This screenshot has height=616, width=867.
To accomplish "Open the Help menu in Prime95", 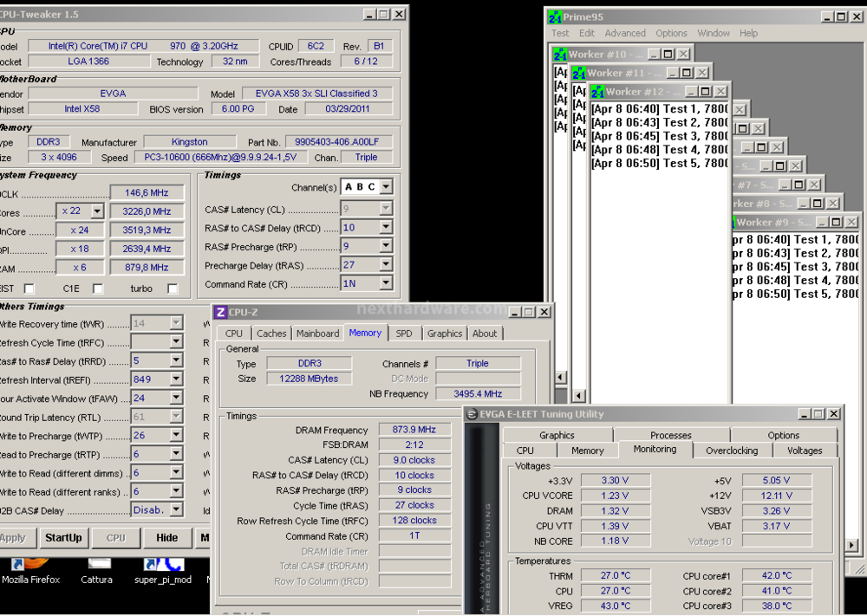I will coord(749,33).
